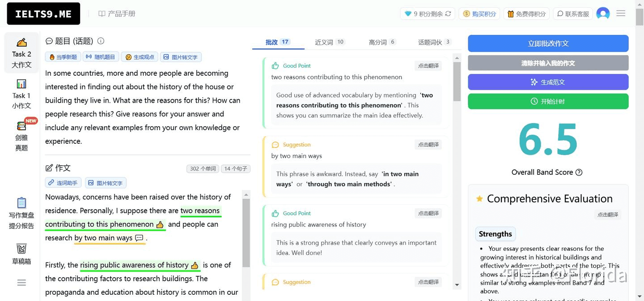
Task: Click the refresh points icon
Action: pos(448,14)
